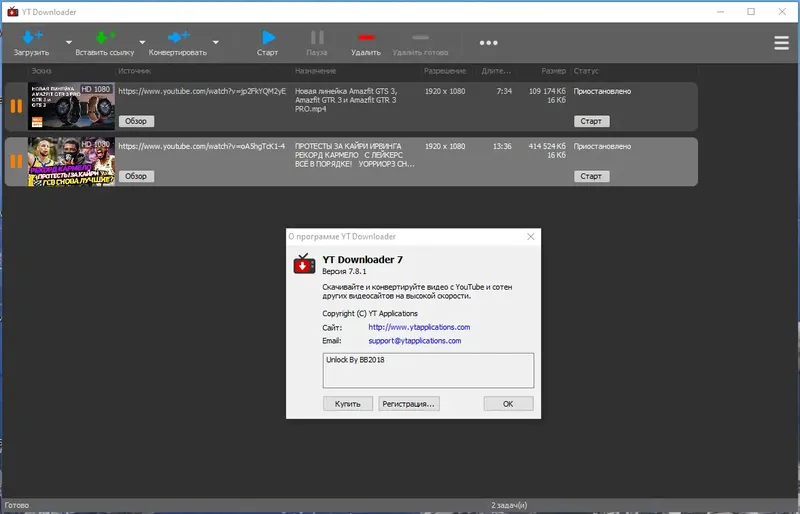Screen dimensions: 800x514
Task: Click the Купить button
Action: click(x=348, y=404)
